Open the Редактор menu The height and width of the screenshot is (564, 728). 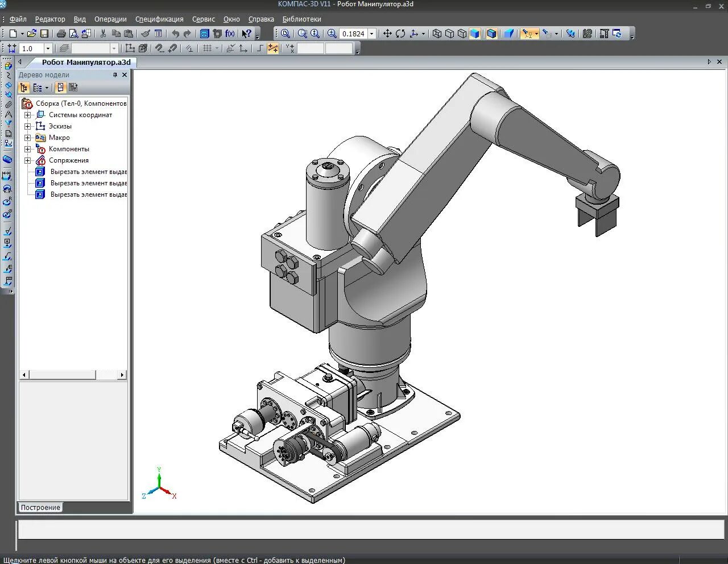[x=50, y=19]
